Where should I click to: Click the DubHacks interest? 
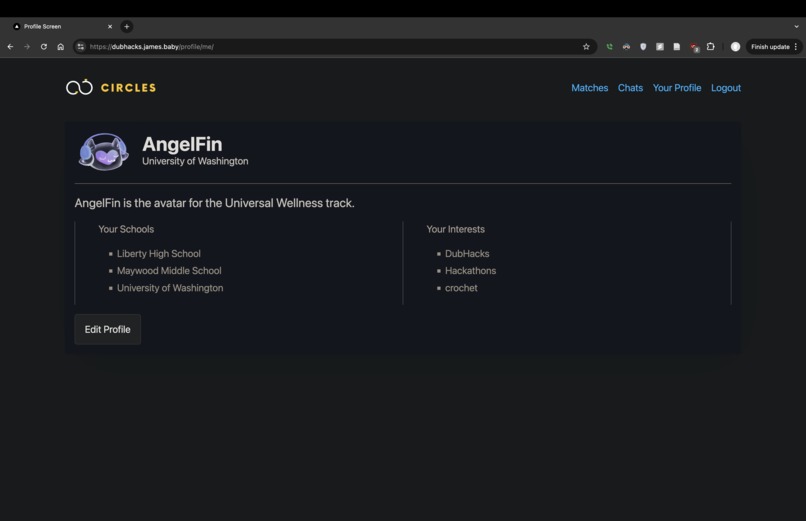[467, 254]
